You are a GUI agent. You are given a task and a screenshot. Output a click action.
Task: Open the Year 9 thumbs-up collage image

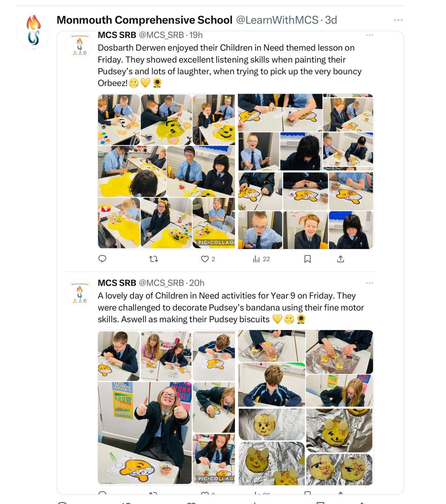[x=166, y=407]
